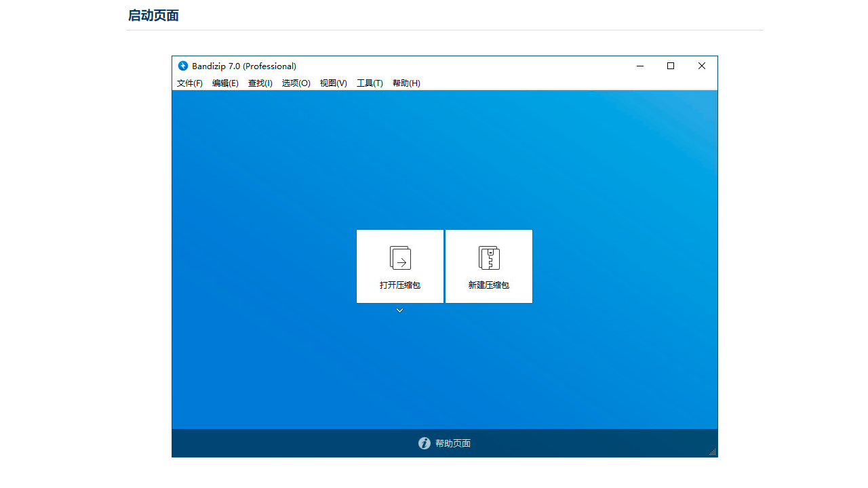Click the info icon in the bottom bar
The height and width of the screenshot is (488, 868).
tap(425, 443)
